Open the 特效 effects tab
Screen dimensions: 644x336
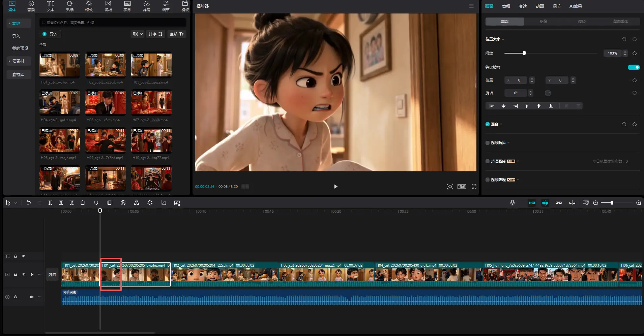[x=89, y=6]
